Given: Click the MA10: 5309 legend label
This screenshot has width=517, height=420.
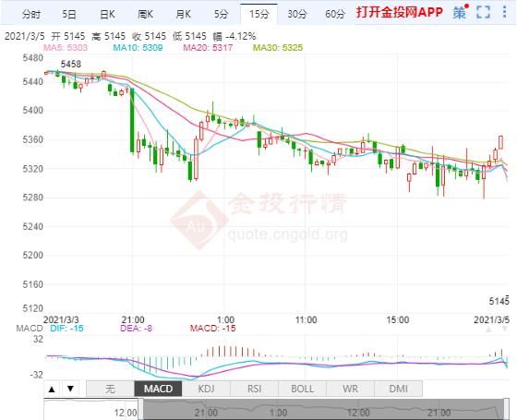Looking at the screenshot, I should click(x=138, y=48).
